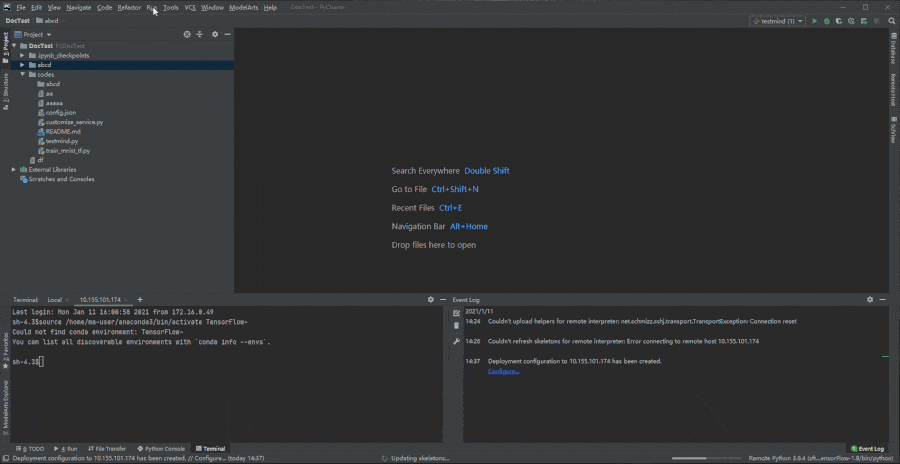Screen dimensions: 900x464
Task: Open Project panel settings gear
Action: 215,34
